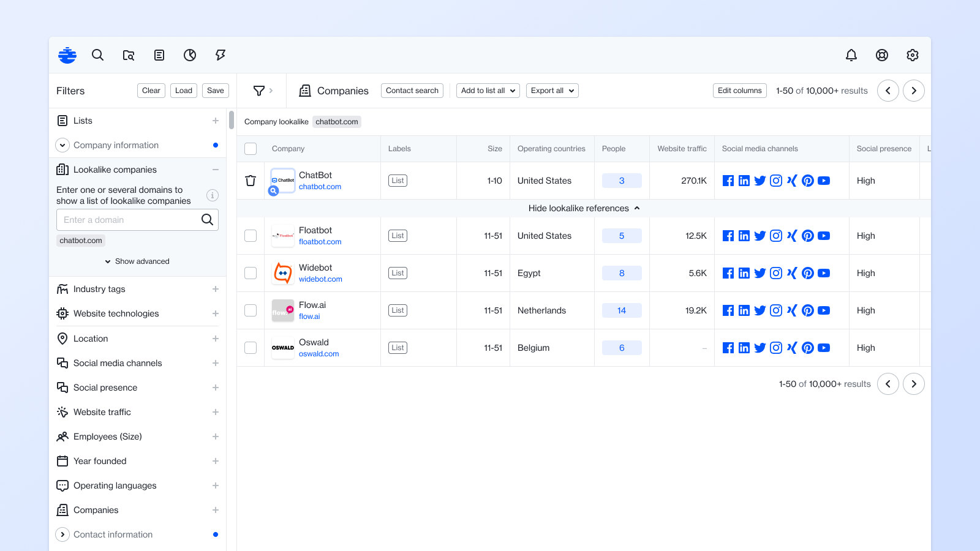Screen dimensions: 980x551
Task: Click the help lifebuoy icon
Action: (881, 55)
